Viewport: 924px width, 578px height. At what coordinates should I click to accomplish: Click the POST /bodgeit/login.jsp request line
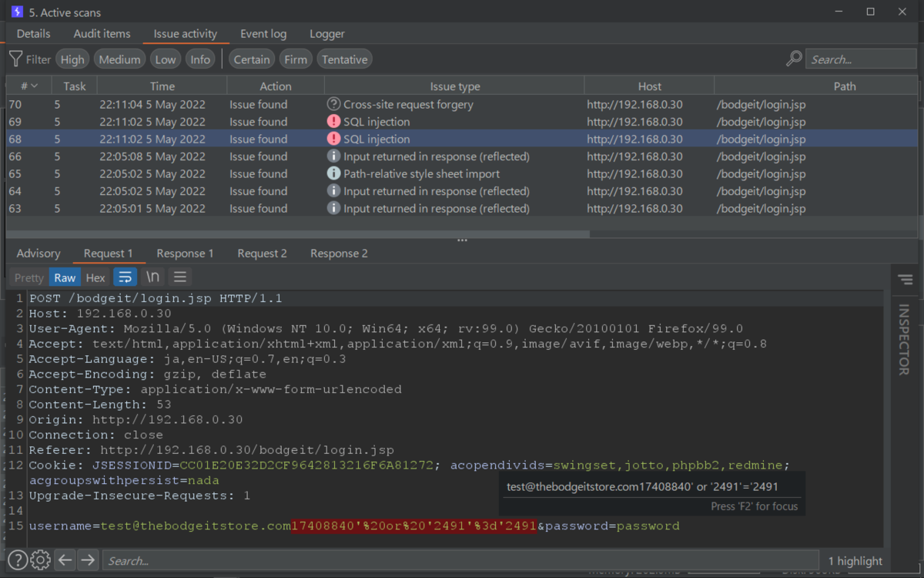point(156,298)
